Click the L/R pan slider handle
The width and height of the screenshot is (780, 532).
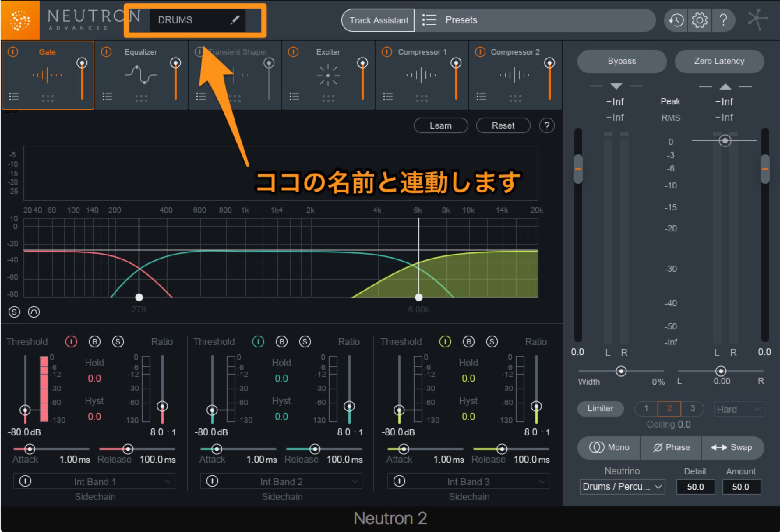pos(721,371)
